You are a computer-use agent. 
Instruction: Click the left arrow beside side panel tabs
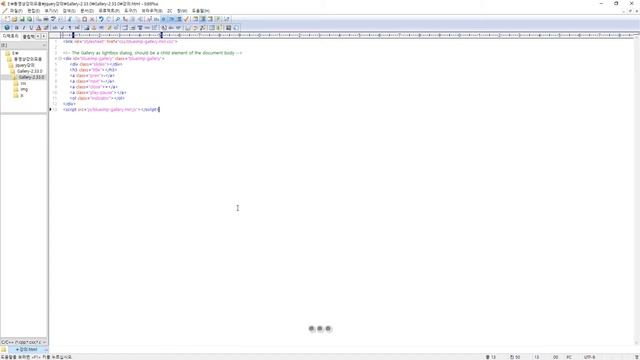[x=38, y=36]
